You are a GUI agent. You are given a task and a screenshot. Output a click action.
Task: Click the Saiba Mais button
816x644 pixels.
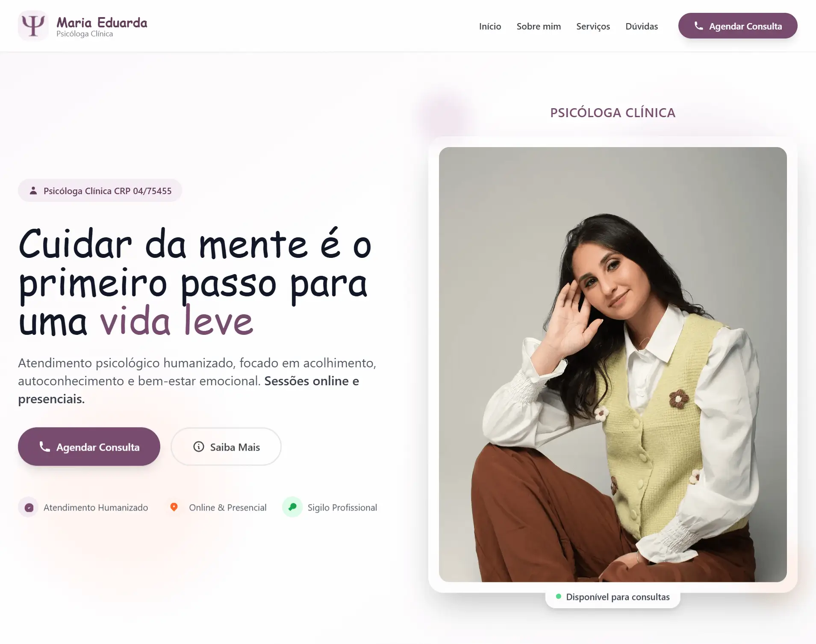click(226, 446)
